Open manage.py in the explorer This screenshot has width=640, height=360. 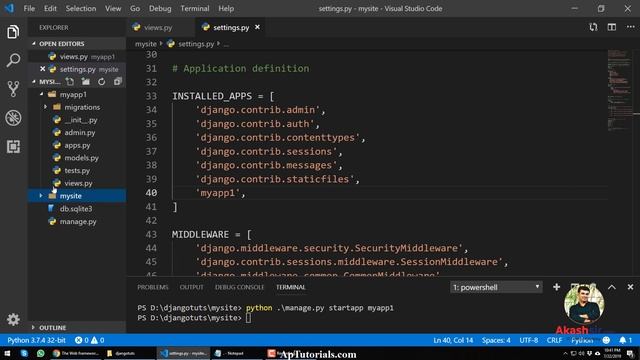tap(78, 221)
